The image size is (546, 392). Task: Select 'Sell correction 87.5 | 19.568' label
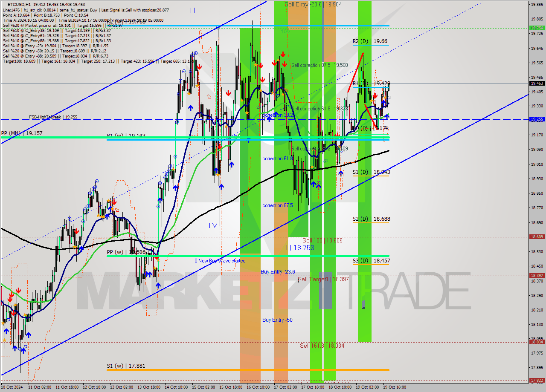pos(319,65)
